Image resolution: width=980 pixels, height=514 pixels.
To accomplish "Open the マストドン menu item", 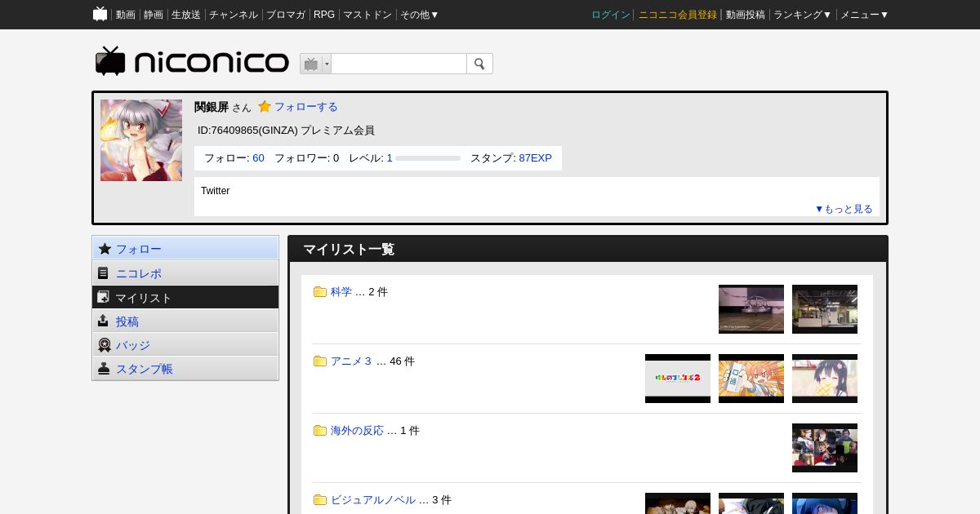I will (367, 15).
